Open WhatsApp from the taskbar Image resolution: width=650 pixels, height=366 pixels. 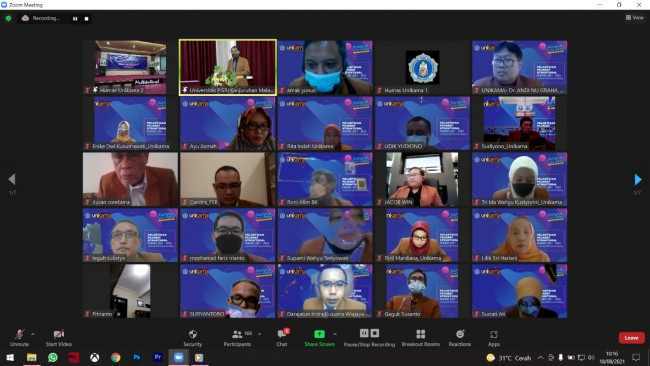click(x=53, y=357)
